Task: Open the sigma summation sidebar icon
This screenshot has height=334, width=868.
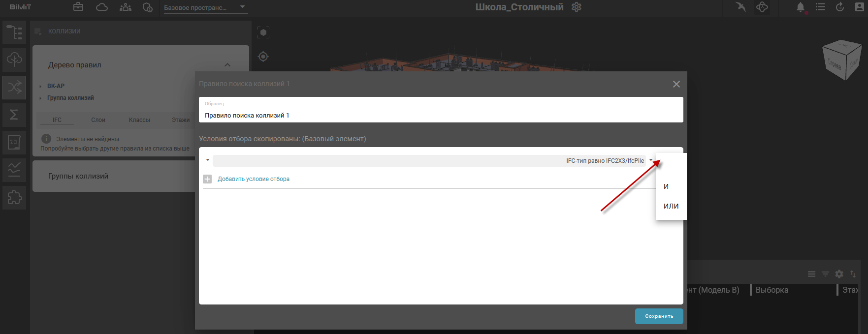Action: [x=14, y=115]
